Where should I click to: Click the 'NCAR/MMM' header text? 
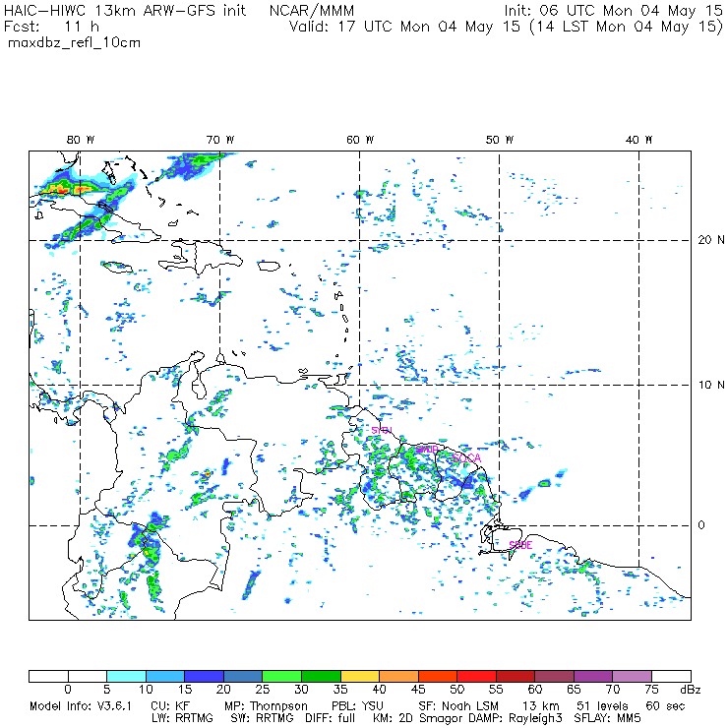click(312, 10)
